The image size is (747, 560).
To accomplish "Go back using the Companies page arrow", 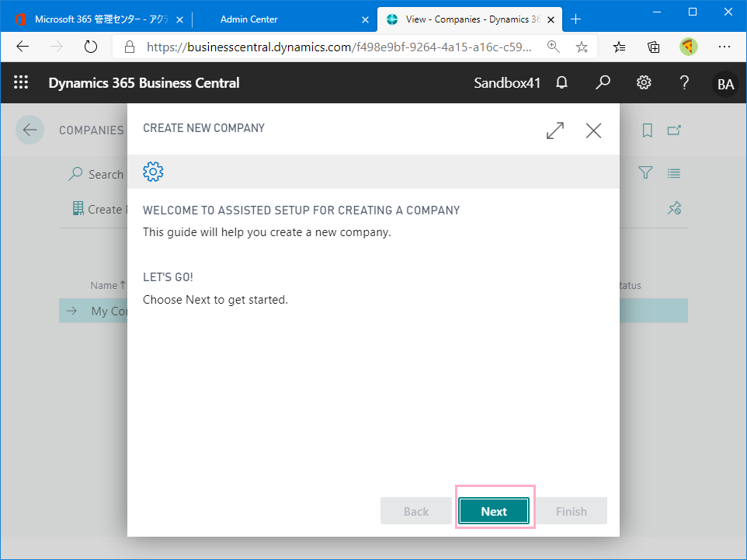I will pyautogui.click(x=30, y=130).
